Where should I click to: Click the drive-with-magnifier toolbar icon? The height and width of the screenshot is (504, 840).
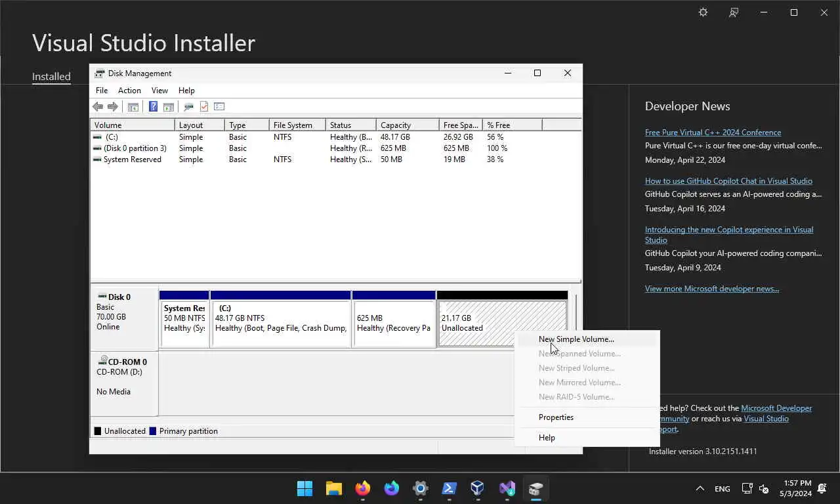pyautogui.click(x=189, y=106)
